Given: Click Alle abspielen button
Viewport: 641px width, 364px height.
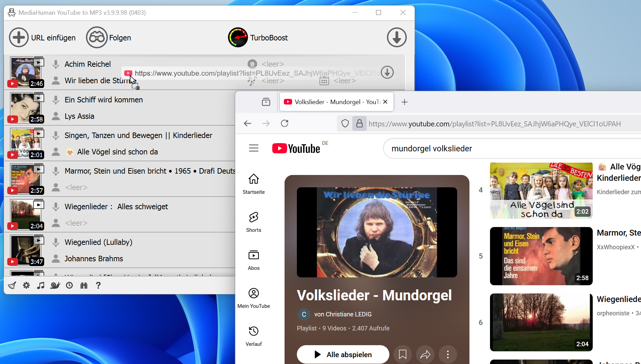Looking at the screenshot, I should coord(343,354).
